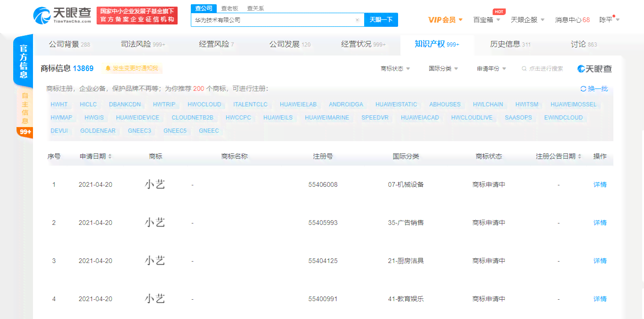
Task: Click recommended trademark HUAWEIDEVICE
Action: (x=138, y=118)
